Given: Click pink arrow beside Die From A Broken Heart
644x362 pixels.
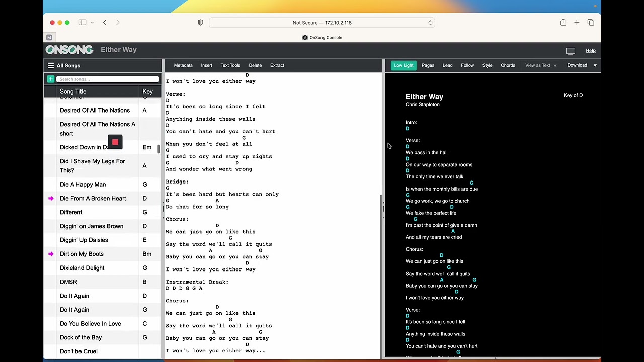Looking at the screenshot, I should coord(51,199).
